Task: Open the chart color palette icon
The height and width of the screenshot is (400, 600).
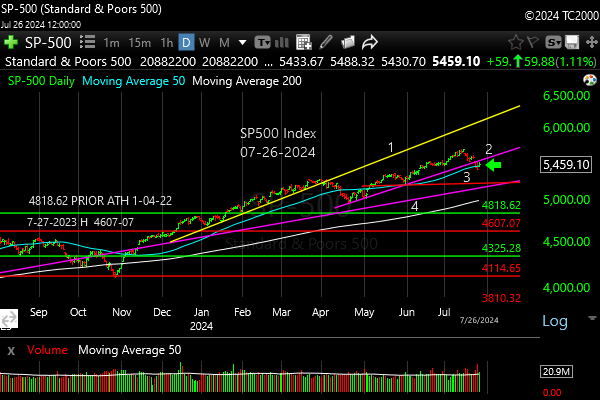Action: 590,80
